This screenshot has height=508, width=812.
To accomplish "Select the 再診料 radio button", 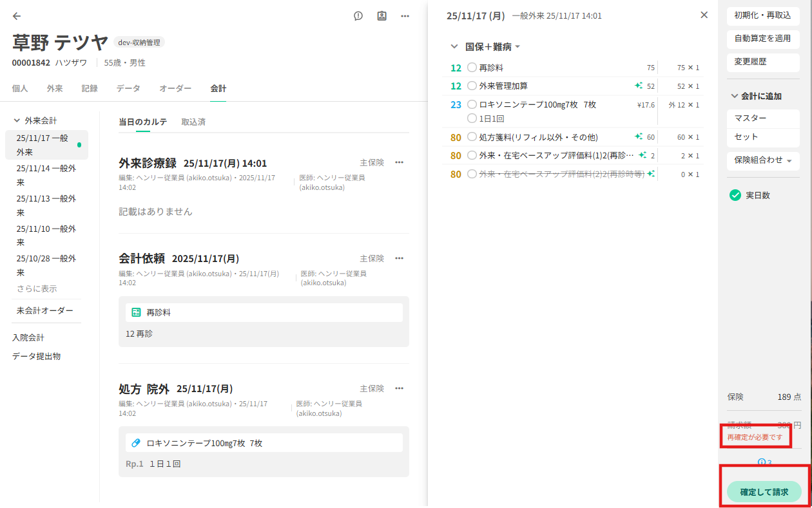I will (472, 68).
